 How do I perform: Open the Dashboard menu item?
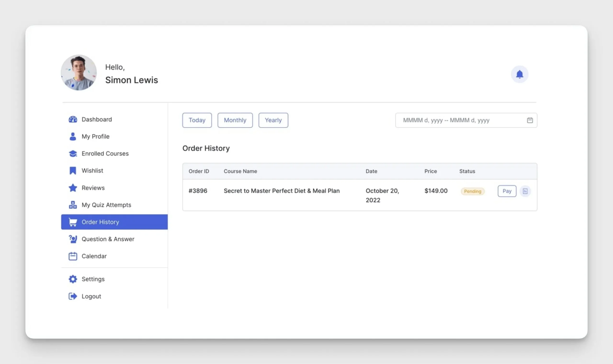click(115, 119)
